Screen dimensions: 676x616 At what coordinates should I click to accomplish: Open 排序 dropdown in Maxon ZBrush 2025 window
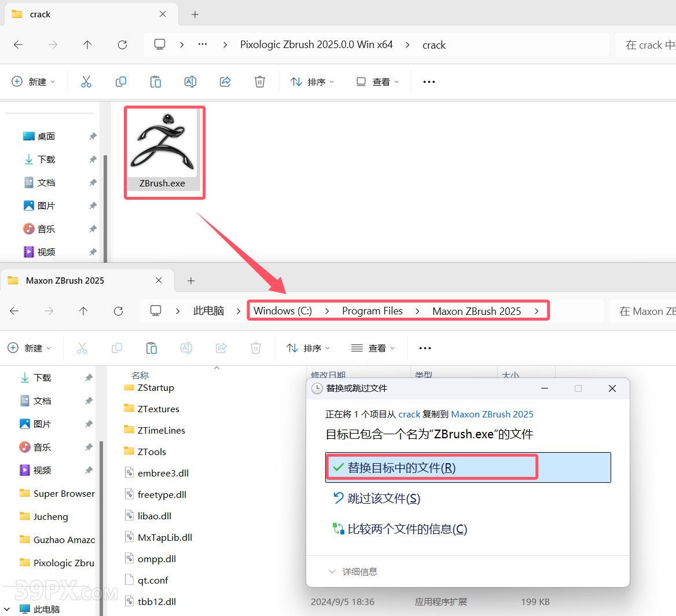(308, 348)
